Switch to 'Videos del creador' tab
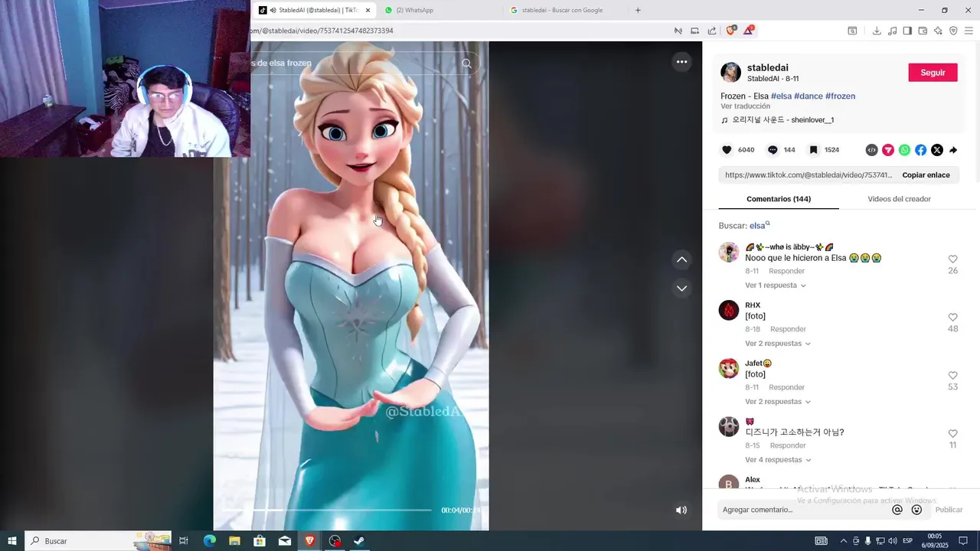The width and height of the screenshot is (980, 551). tap(899, 199)
